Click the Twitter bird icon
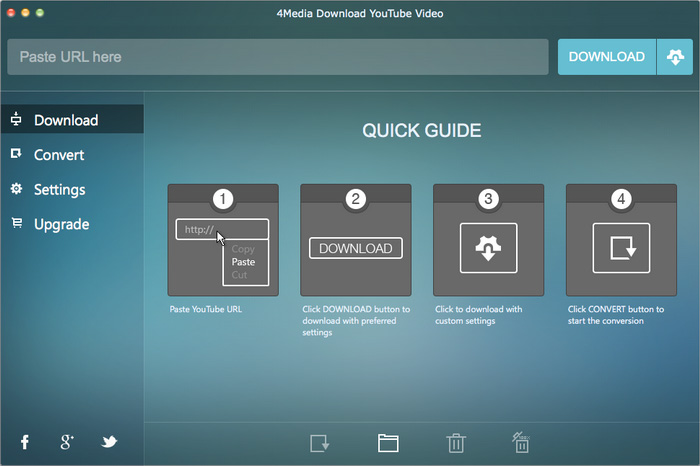Viewport: 700px width, 466px height. (x=109, y=442)
